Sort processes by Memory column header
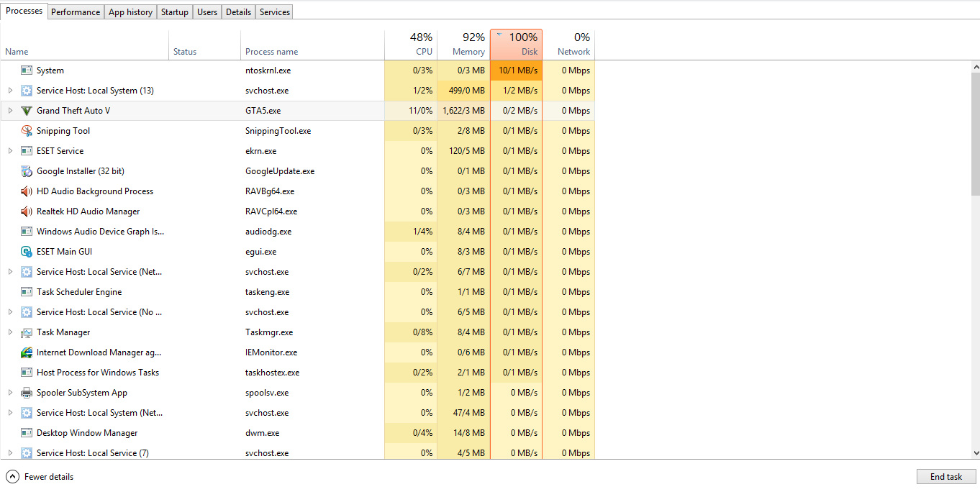 click(x=463, y=45)
